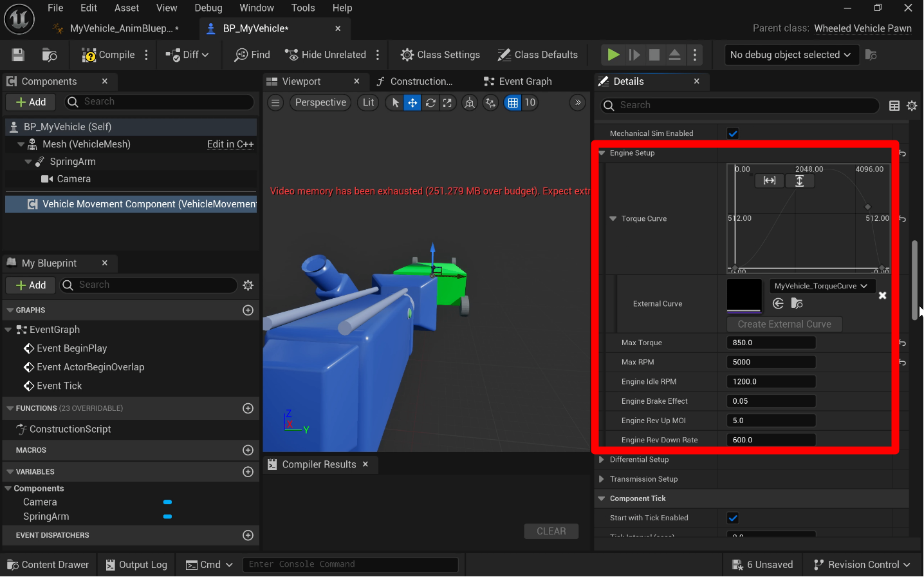Reset Max Torque to default value
Viewport: 924px width, 577px height.
(x=902, y=343)
